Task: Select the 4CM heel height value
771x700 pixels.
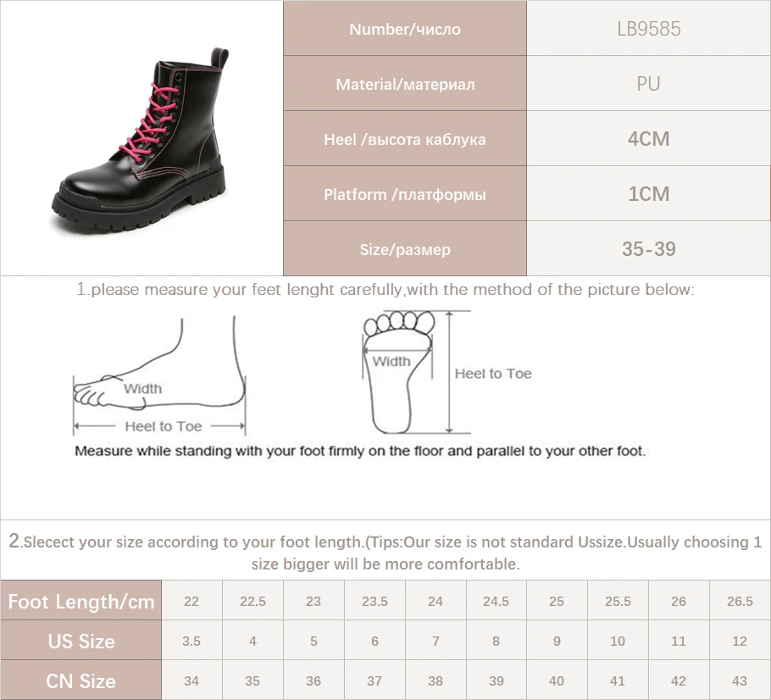Action: tap(648, 138)
